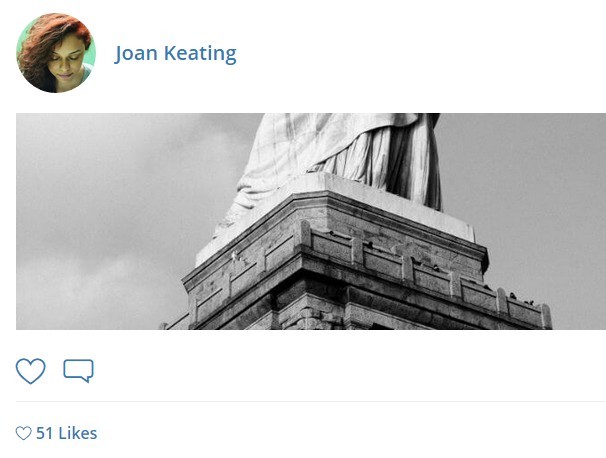This screenshot has width=606, height=458.
Task: Click the number 51 in likes count
Action: click(x=44, y=433)
